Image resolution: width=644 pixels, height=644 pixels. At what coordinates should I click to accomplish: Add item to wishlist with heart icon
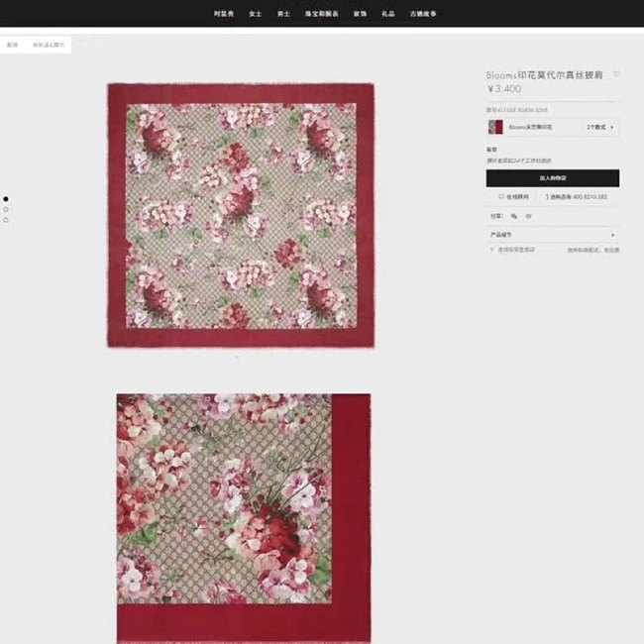616,74
